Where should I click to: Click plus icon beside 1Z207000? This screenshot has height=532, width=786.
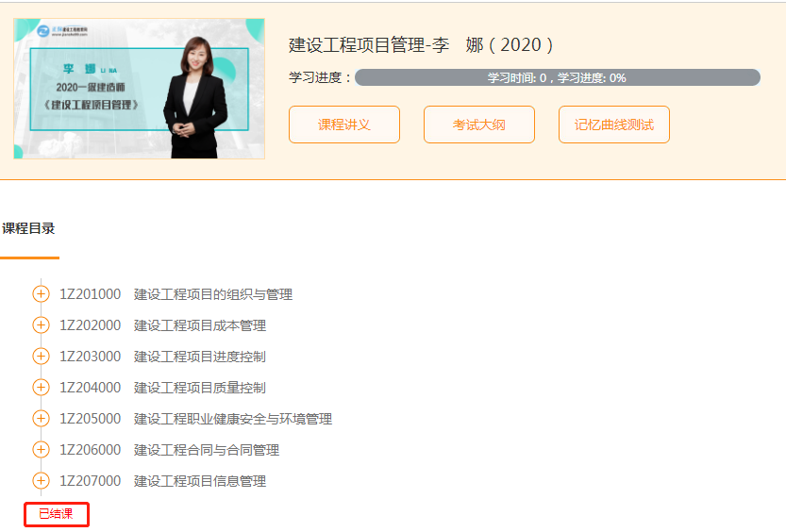(41, 481)
